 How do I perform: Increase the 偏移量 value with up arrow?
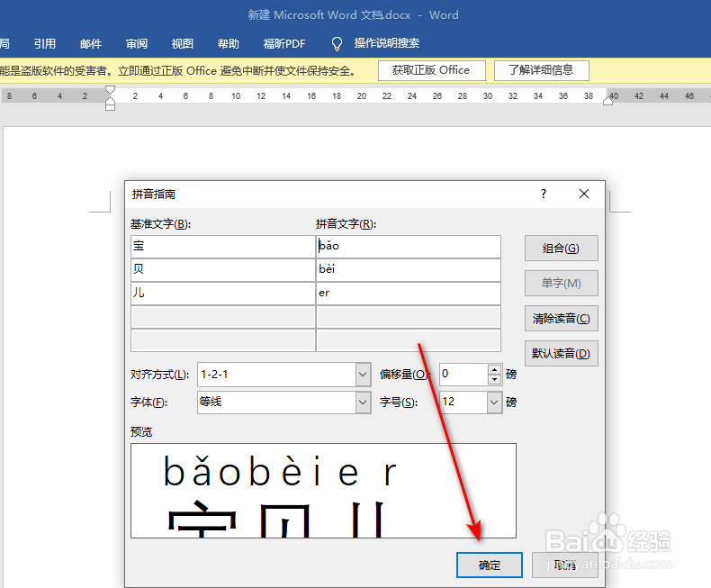pyautogui.click(x=495, y=369)
